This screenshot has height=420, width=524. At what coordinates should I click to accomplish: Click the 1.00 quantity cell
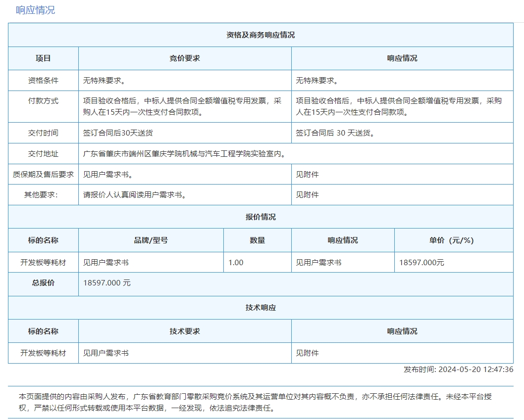pyautogui.click(x=236, y=263)
